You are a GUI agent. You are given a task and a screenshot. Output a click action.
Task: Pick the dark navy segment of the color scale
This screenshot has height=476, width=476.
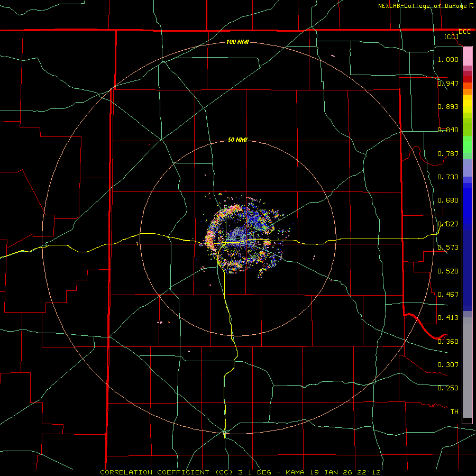tap(467, 270)
